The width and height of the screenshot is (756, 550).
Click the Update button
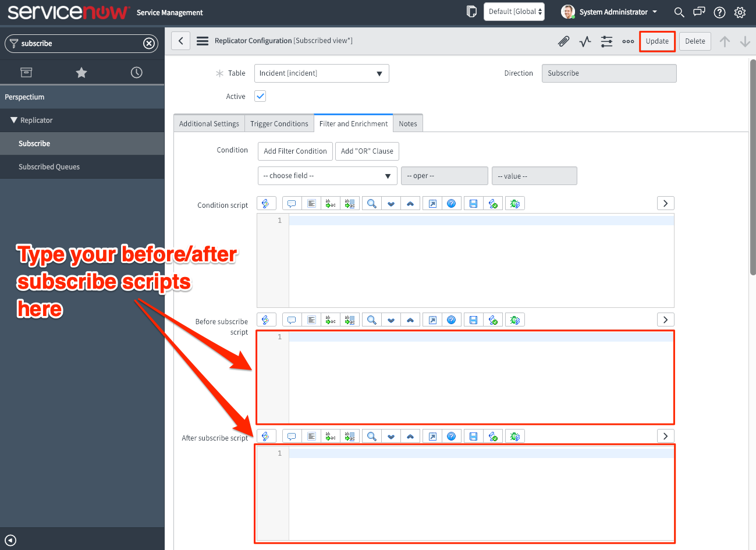click(x=657, y=41)
